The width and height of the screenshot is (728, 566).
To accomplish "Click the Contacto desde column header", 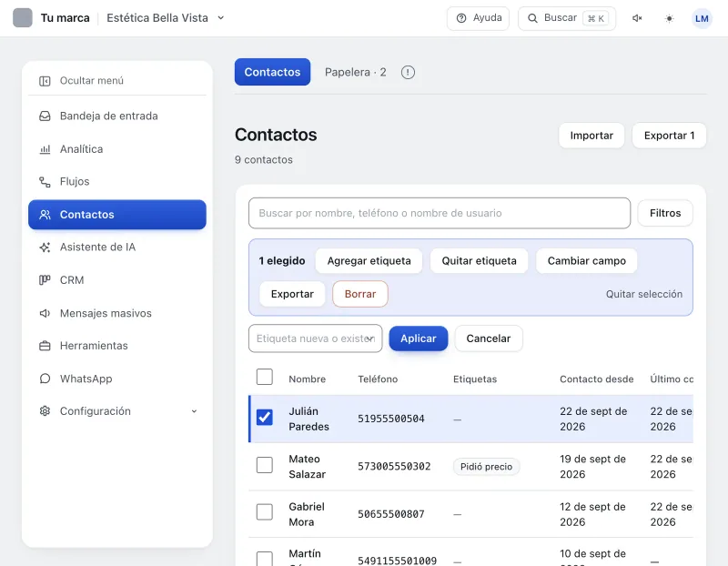I will tap(596, 379).
